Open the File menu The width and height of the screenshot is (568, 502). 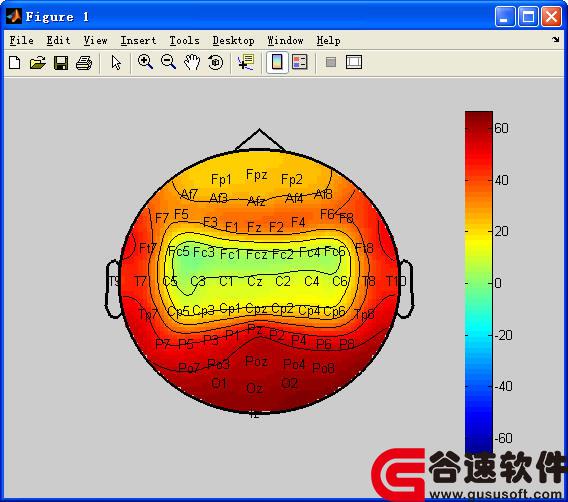point(21,41)
